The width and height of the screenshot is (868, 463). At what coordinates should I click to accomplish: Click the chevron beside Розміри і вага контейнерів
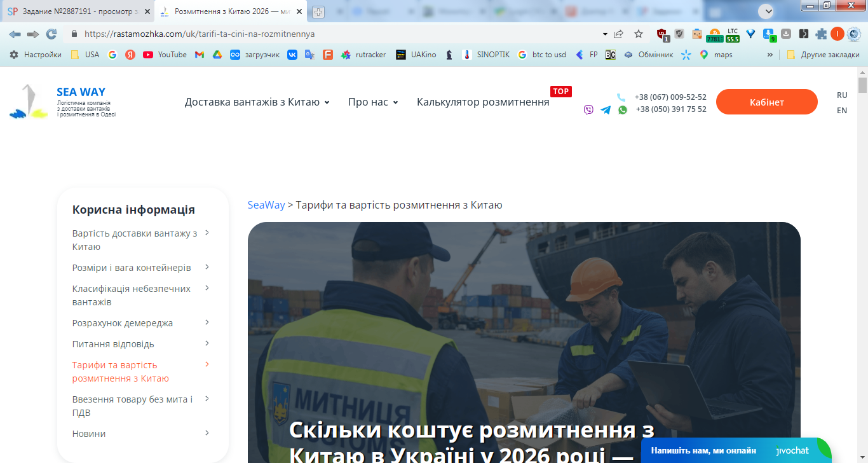207,267
